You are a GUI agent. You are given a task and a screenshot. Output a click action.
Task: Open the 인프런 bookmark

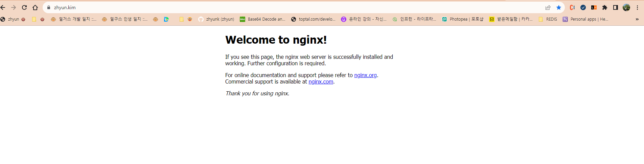[x=415, y=19]
